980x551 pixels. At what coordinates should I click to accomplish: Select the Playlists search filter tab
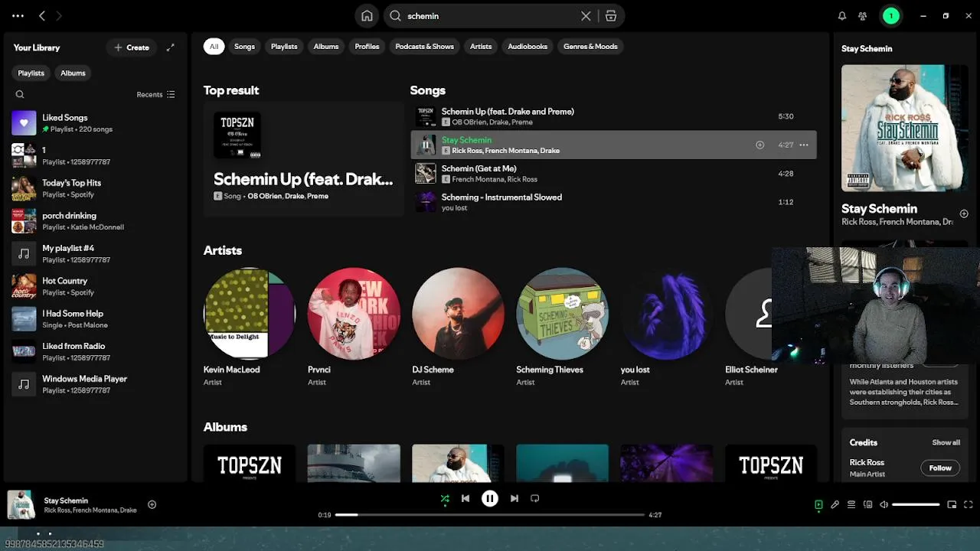coord(284,47)
